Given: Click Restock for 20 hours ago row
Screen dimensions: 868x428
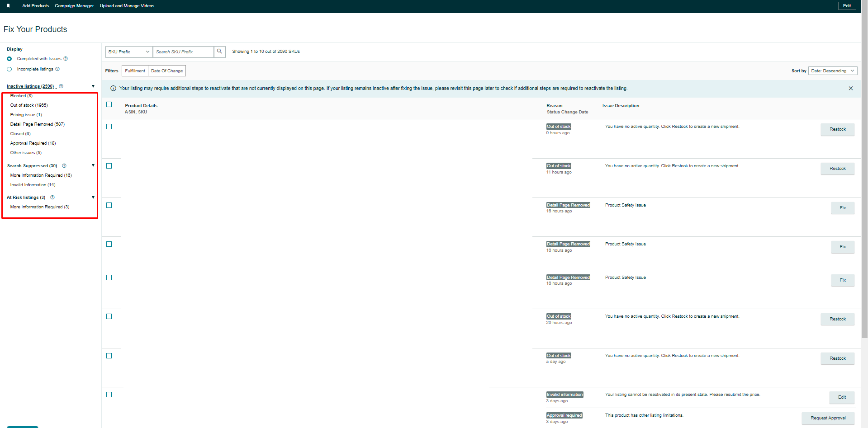Looking at the screenshot, I should click(x=838, y=319).
